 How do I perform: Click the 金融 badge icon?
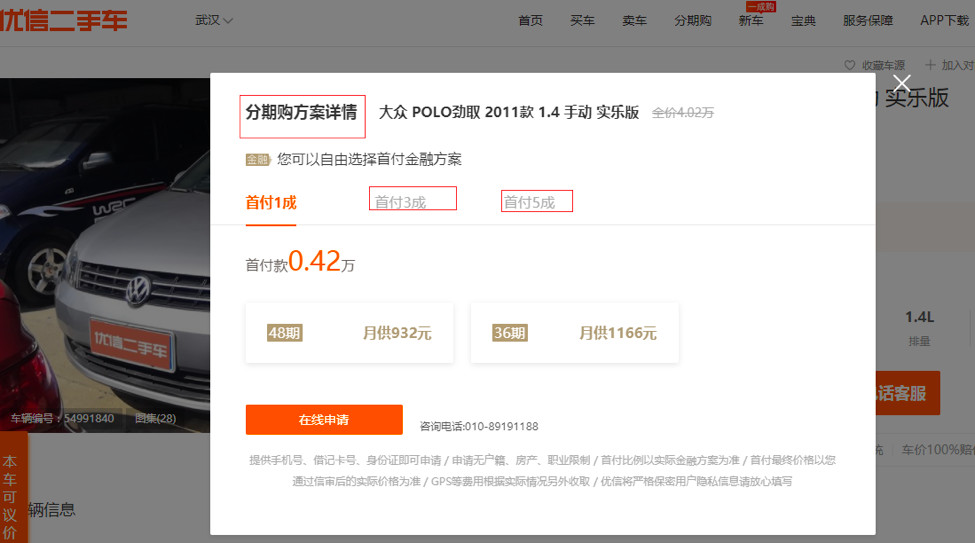(257, 160)
